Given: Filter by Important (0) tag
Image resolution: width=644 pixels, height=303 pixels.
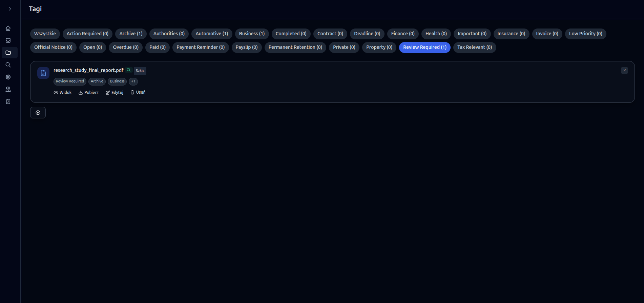Looking at the screenshot, I should coord(472,34).
